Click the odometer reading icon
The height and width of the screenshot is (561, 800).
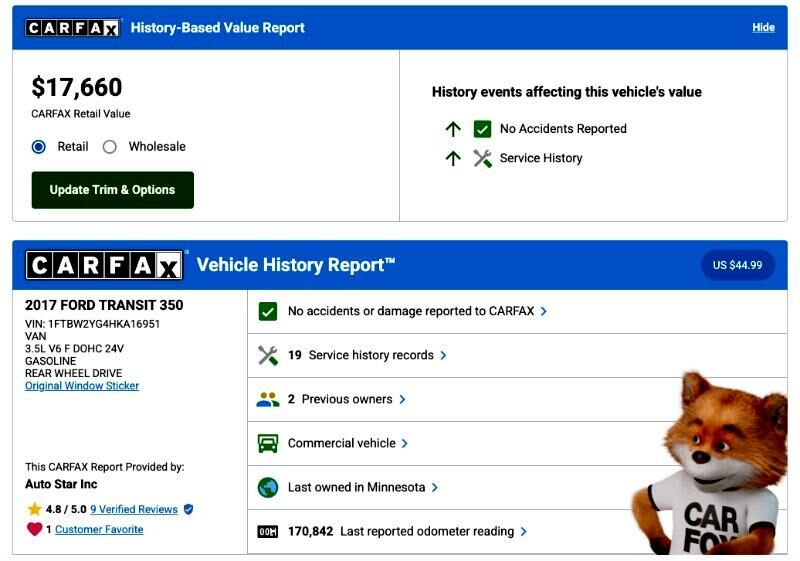tap(267, 531)
